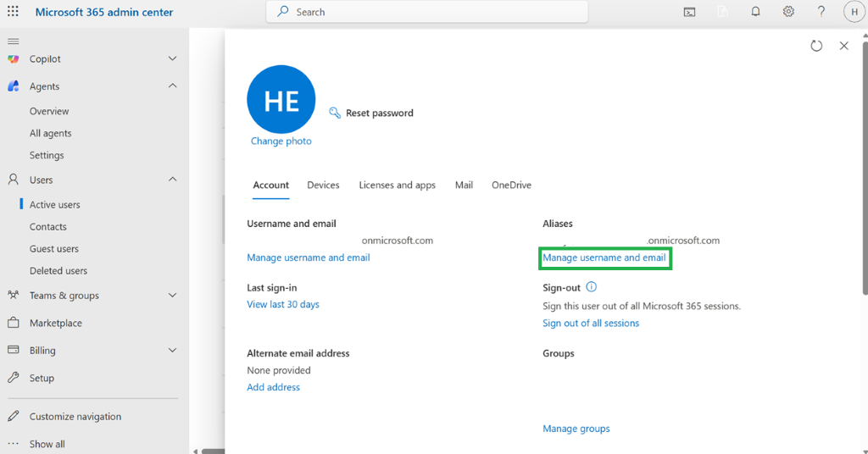The height and width of the screenshot is (454, 868).
Task: Click the Search input field
Action: click(427, 12)
